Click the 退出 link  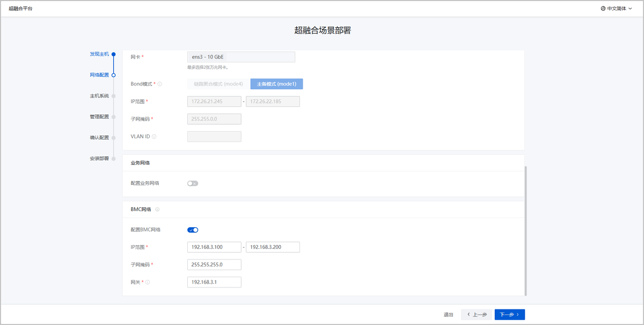coord(448,315)
